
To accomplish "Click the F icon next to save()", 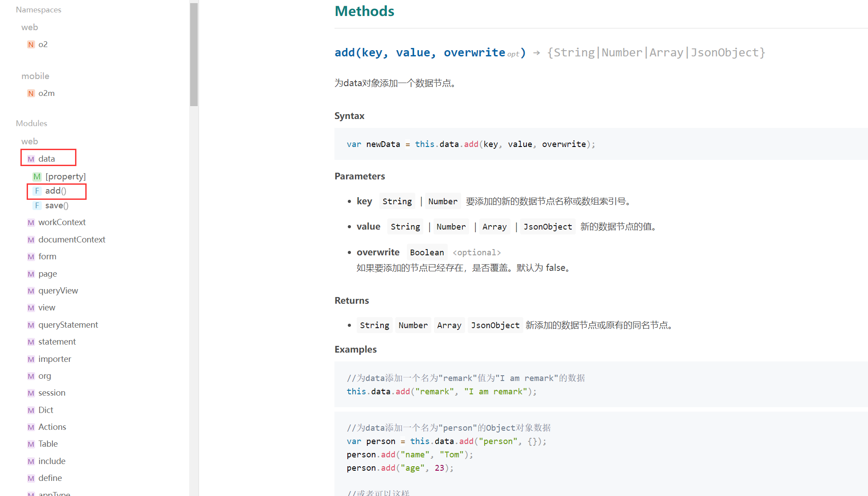I will [37, 206].
